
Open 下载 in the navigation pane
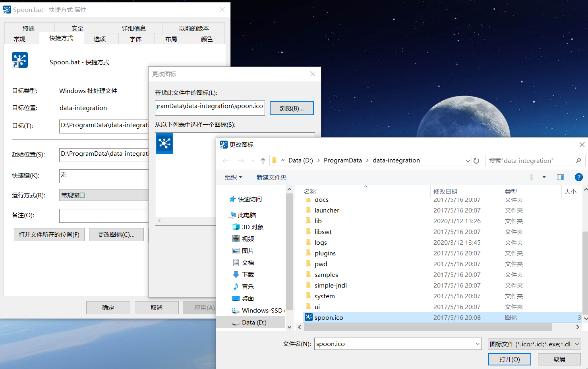(243, 274)
